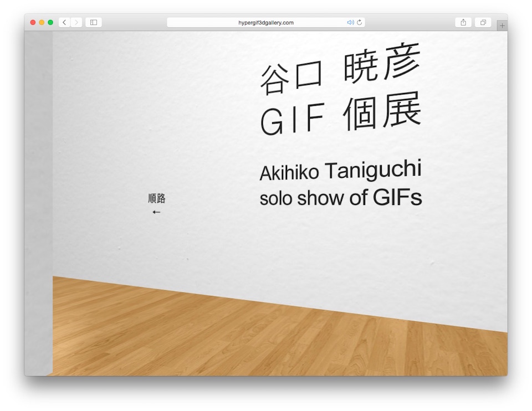Click the GIF 個展 heading
Image resolution: width=532 pixels, height=411 pixels.
(x=340, y=115)
